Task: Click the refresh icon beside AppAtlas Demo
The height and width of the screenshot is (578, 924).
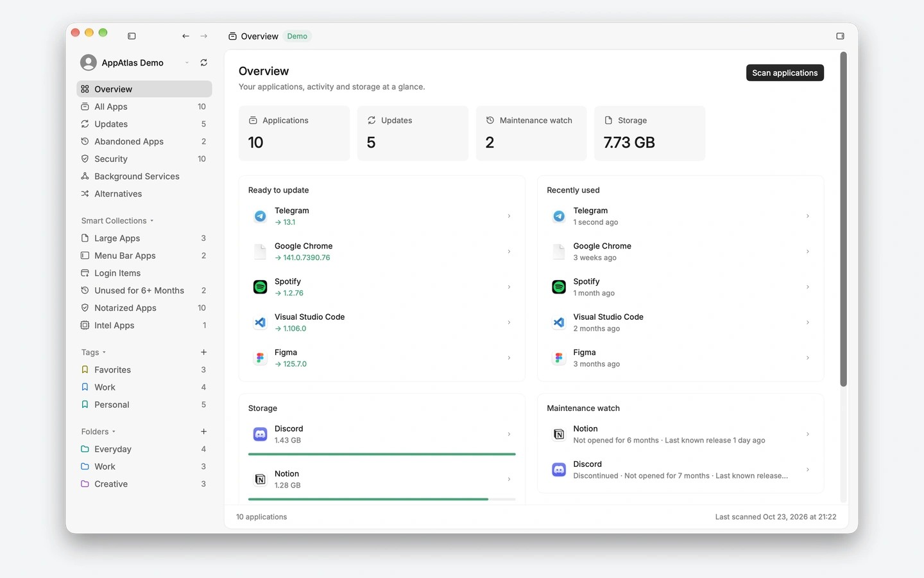Action: point(204,63)
